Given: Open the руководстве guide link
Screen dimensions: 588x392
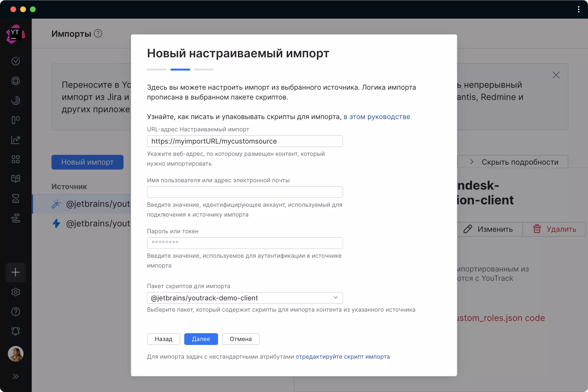Looking at the screenshot, I should 377,117.
